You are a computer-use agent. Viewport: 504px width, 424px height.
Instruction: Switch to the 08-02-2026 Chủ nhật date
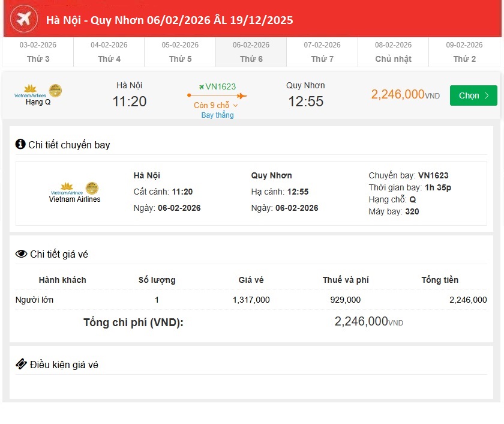(x=393, y=52)
